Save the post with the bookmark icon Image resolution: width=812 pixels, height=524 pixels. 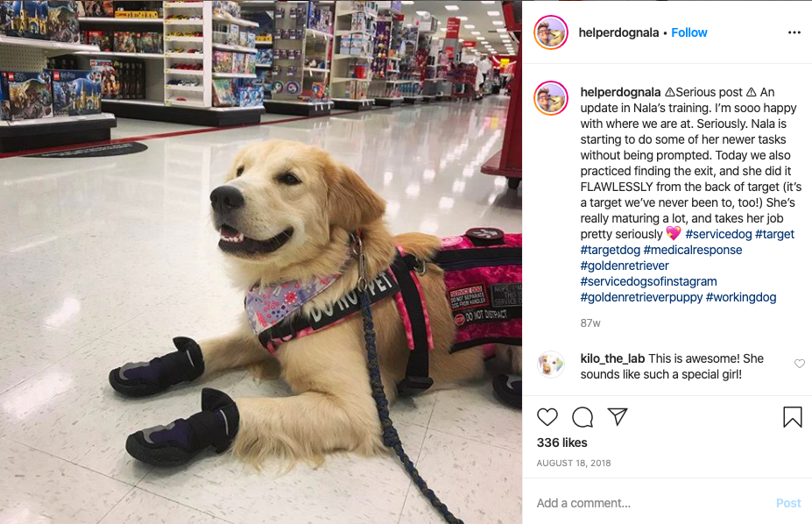(x=793, y=417)
